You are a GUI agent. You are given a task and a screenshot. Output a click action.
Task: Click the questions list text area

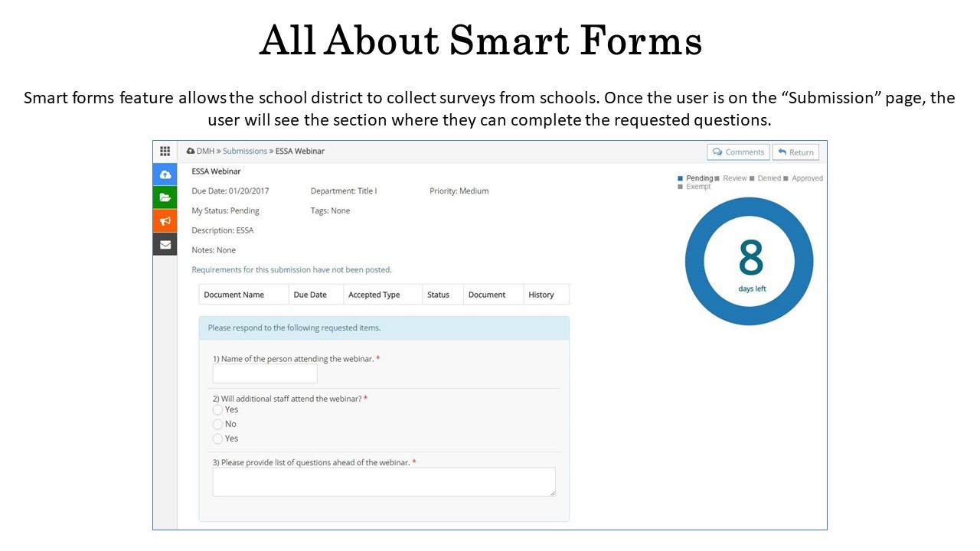click(x=384, y=482)
